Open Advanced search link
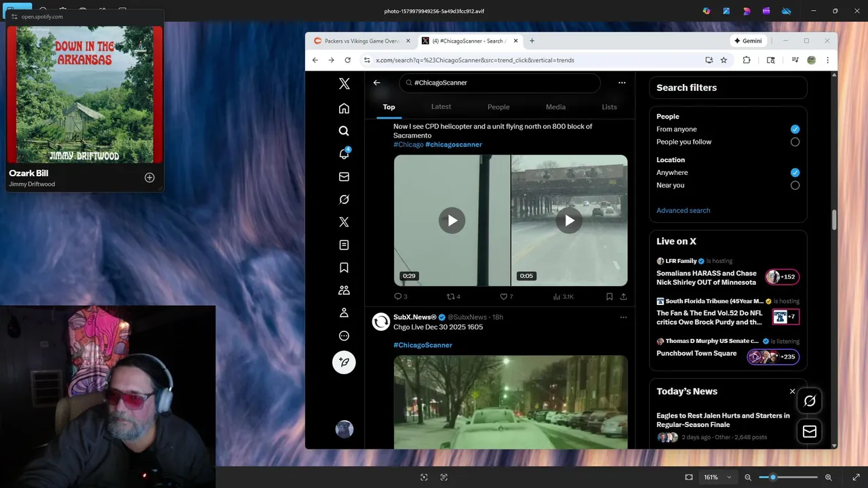The height and width of the screenshot is (488, 868). (x=683, y=210)
